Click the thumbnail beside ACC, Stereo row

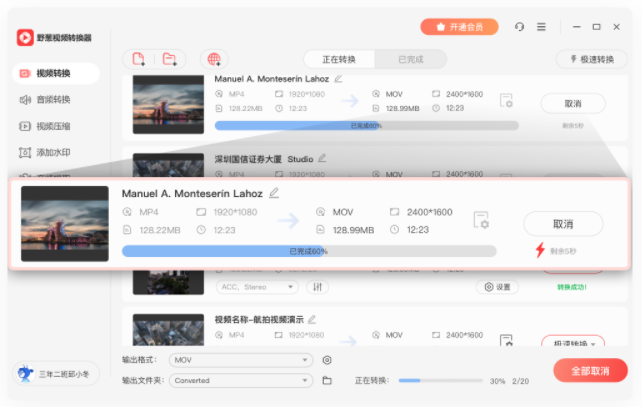click(x=168, y=282)
